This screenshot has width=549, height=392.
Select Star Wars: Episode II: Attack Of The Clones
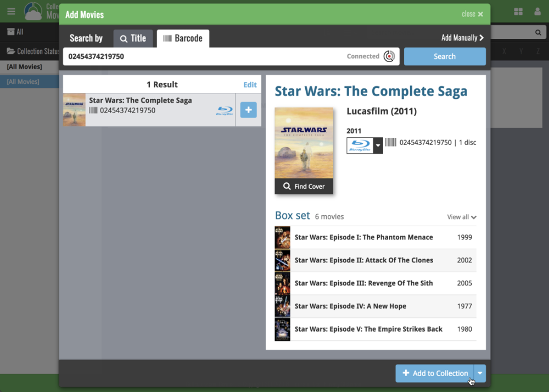pyautogui.click(x=376, y=260)
